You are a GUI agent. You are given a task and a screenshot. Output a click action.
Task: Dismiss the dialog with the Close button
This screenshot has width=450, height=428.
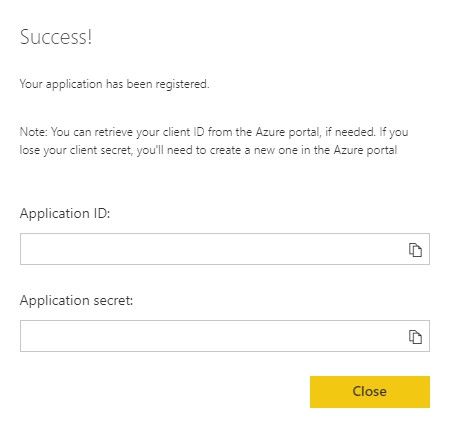tap(370, 392)
